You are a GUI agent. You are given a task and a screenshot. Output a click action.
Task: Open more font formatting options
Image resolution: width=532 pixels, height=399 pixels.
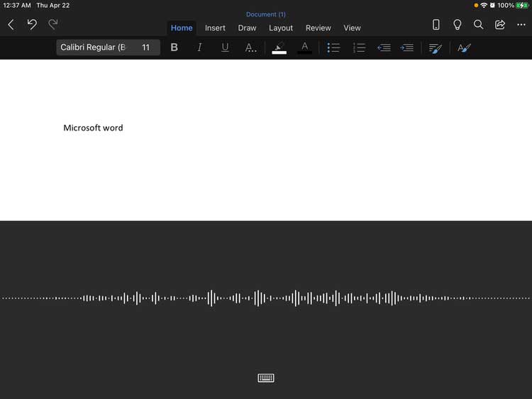pyautogui.click(x=250, y=47)
